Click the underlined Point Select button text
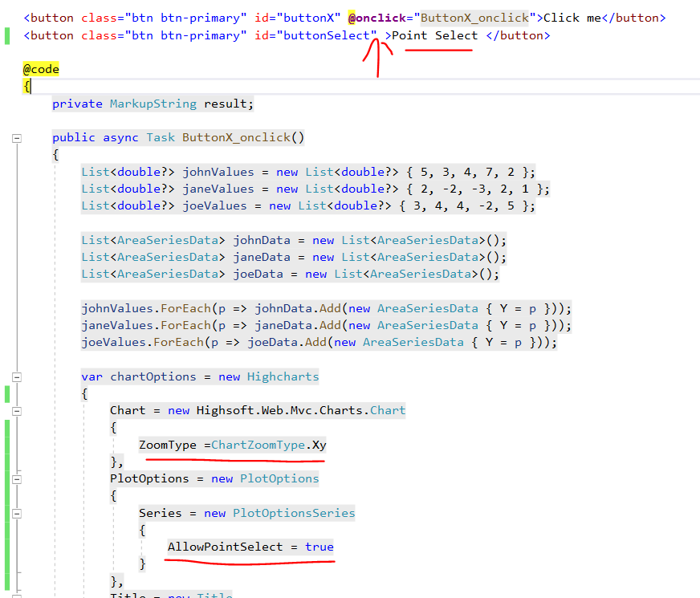Image resolution: width=700 pixels, height=598 pixels. [x=433, y=35]
